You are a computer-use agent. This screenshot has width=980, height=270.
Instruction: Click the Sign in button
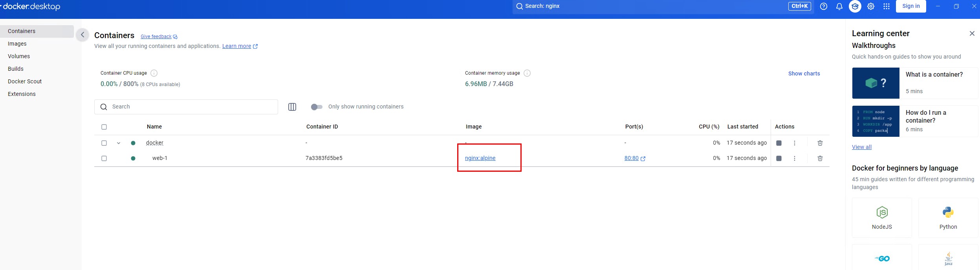pos(910,6)
